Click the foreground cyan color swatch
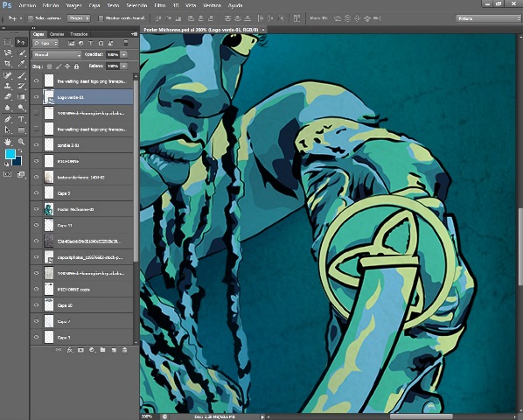Image resolution: width=523 pixels, height=420 pixels. (10, 154)
